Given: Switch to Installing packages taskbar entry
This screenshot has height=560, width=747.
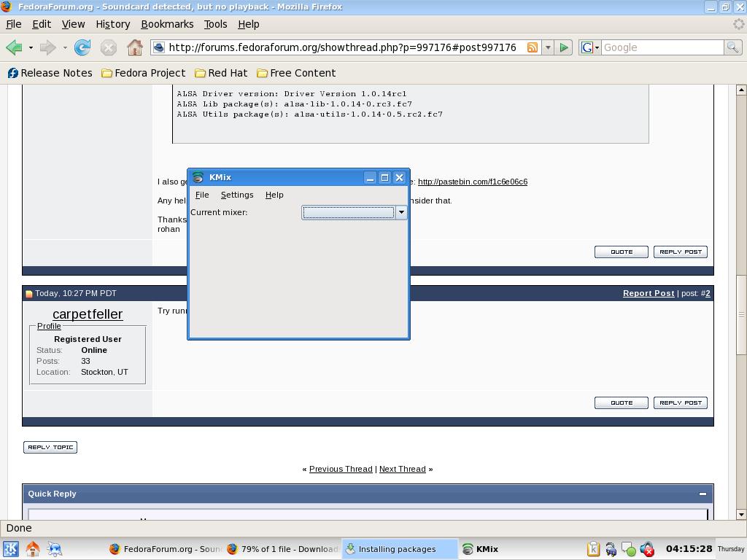Looking at the screenshot, I should point(399,549).
